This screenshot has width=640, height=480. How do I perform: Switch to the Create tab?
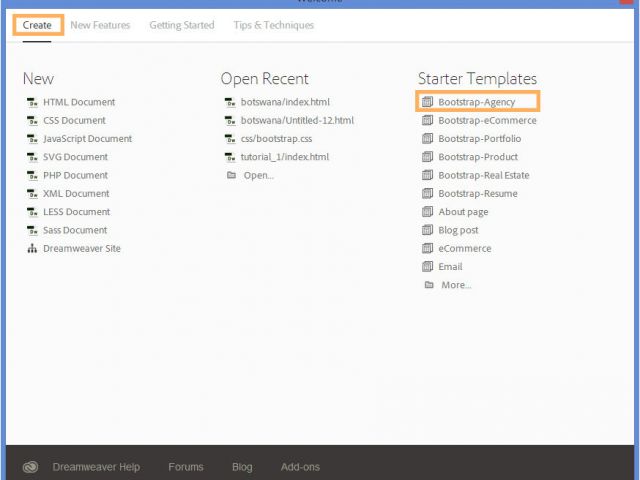[37, 25]
